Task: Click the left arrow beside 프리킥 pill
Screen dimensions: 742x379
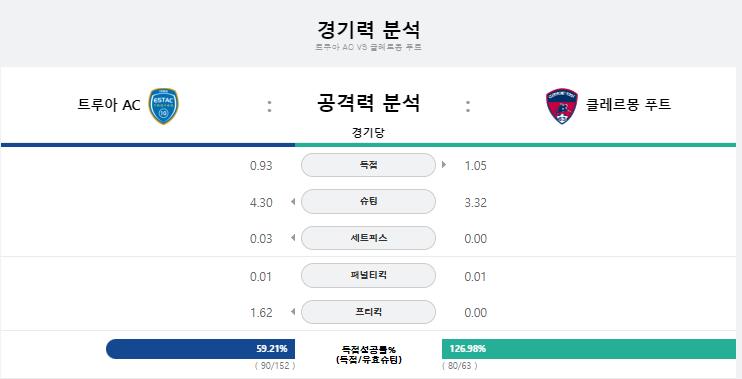Action: [293, 312]
